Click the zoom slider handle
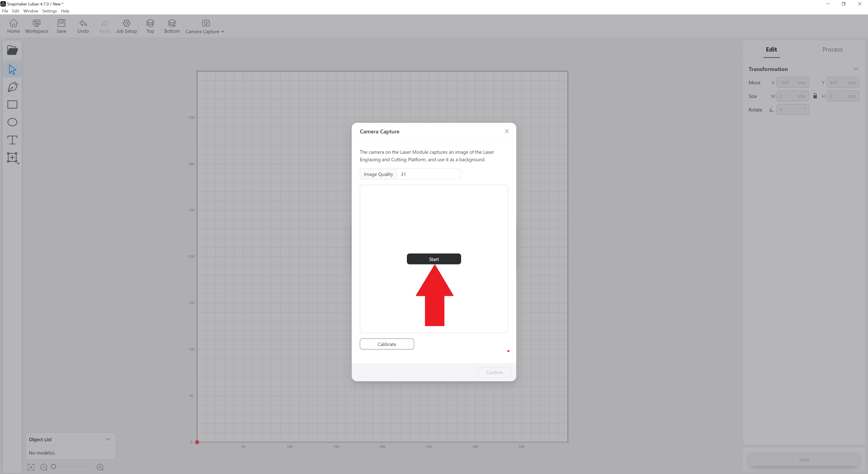The height and width of the screenshot is (474, 868). (x=54, y=467)
